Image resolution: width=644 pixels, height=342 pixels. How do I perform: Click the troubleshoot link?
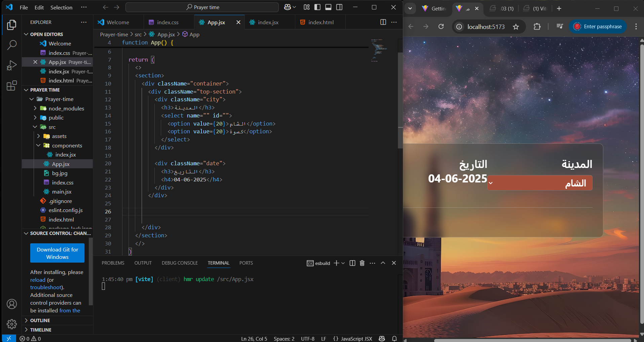point(46,287)
